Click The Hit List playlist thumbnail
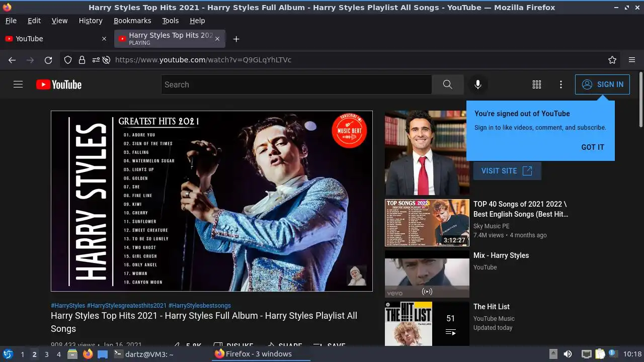This screenshot has height=362, width=644. pos(427,324)
